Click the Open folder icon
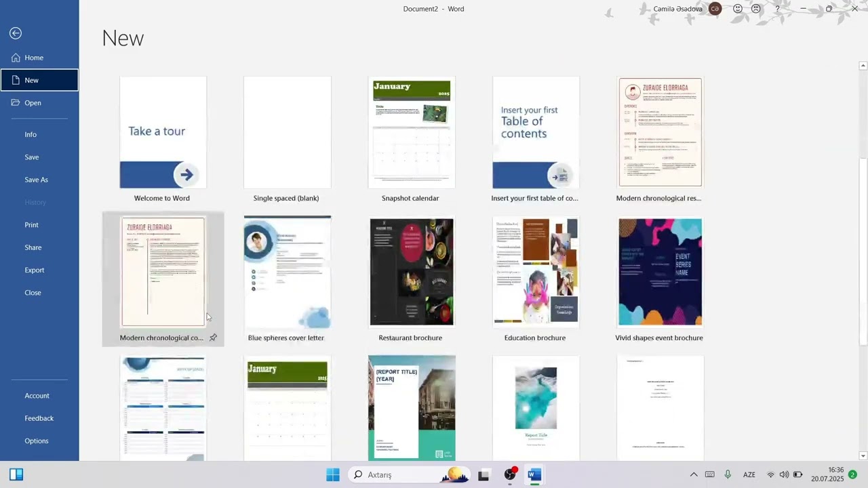Screen dimensions: 868x488 pyautogui.click(x=16, y=103)
